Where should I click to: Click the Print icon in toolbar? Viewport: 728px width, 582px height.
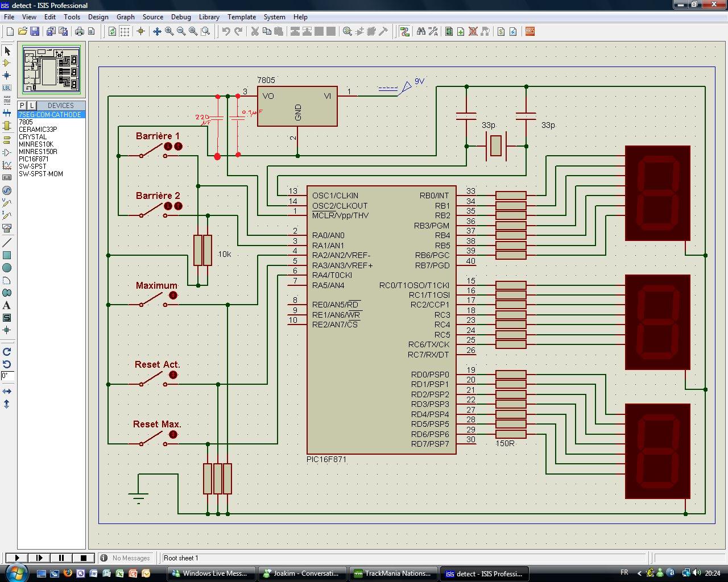(80, 32)
